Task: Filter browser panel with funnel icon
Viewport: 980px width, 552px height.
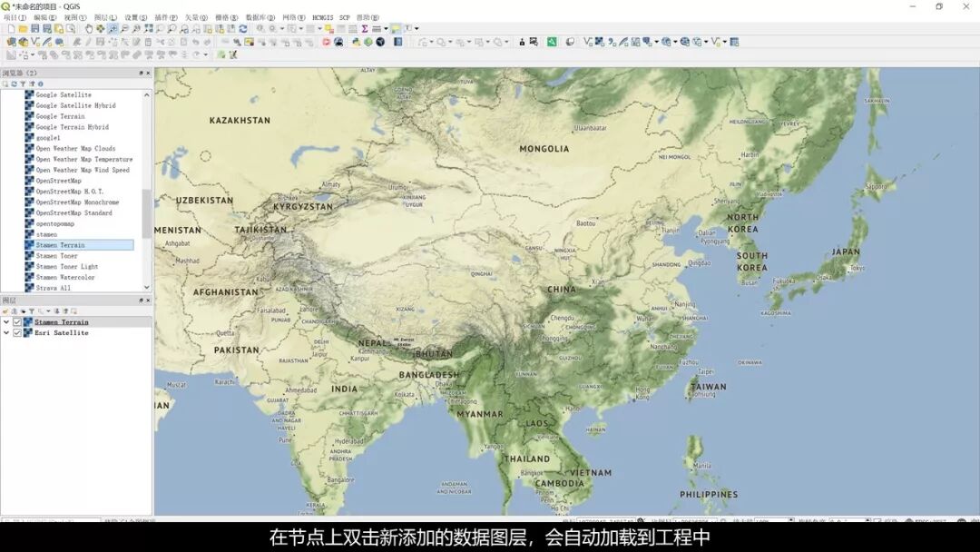Action: [23, 84]
